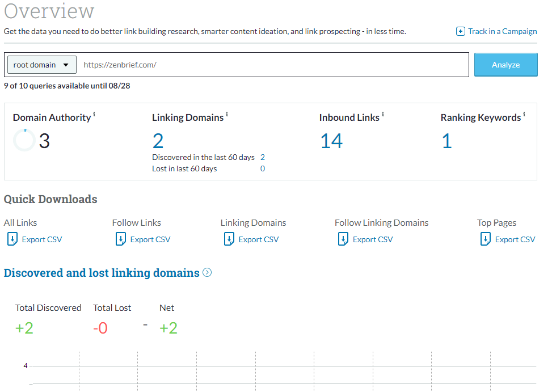Click the URL field containing zenbrief.com
The width and height of the screenshot is (552, 392).
pyautogui.click(x=274, y=65)
